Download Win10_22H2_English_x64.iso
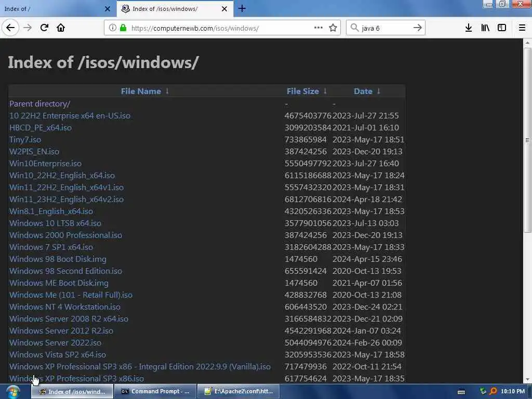Screen dimensions: 532x399 (62, 176)
